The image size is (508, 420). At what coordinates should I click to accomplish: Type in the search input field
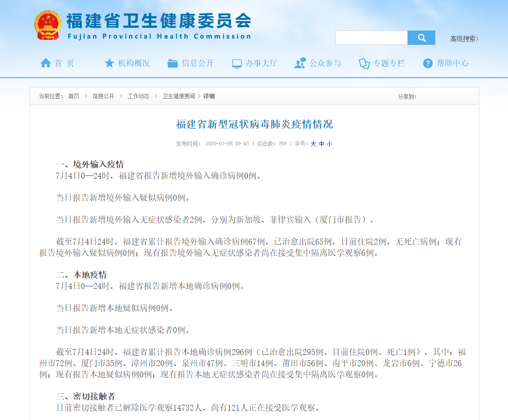point(371,38)
